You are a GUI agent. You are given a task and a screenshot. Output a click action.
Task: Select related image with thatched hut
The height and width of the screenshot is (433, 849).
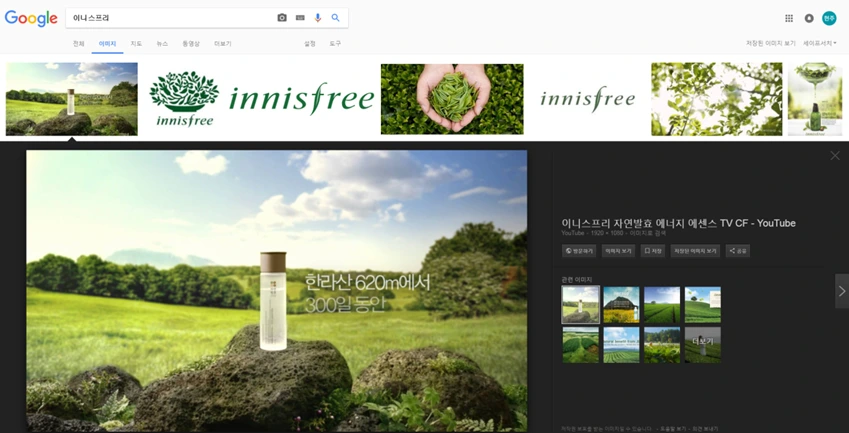621,305
